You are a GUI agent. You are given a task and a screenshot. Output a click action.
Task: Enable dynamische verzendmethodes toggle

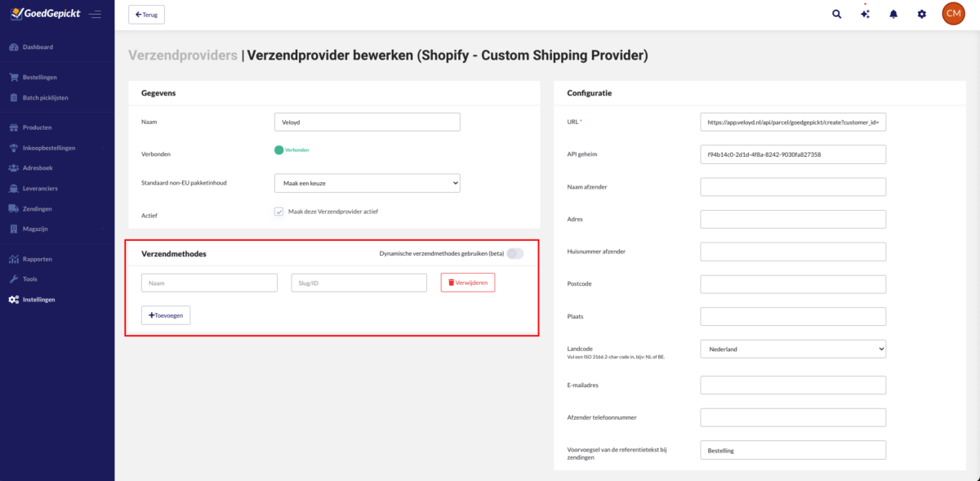point(514,253)
